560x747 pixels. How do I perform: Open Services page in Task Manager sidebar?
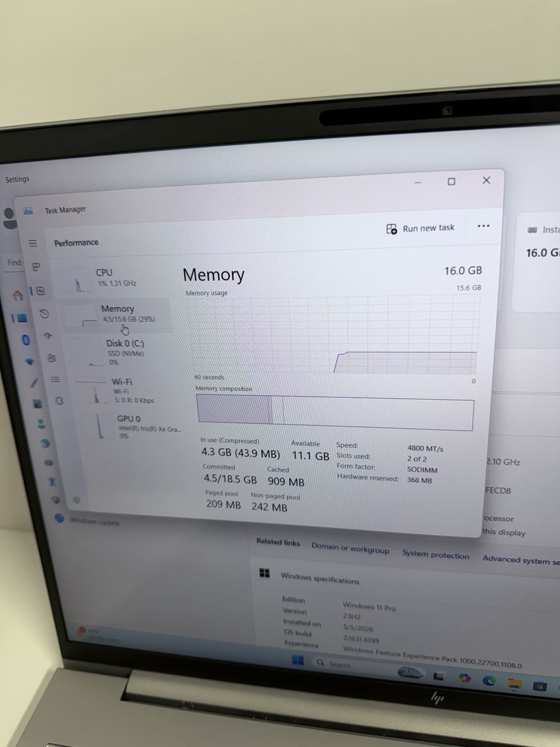tap(59, 401)
